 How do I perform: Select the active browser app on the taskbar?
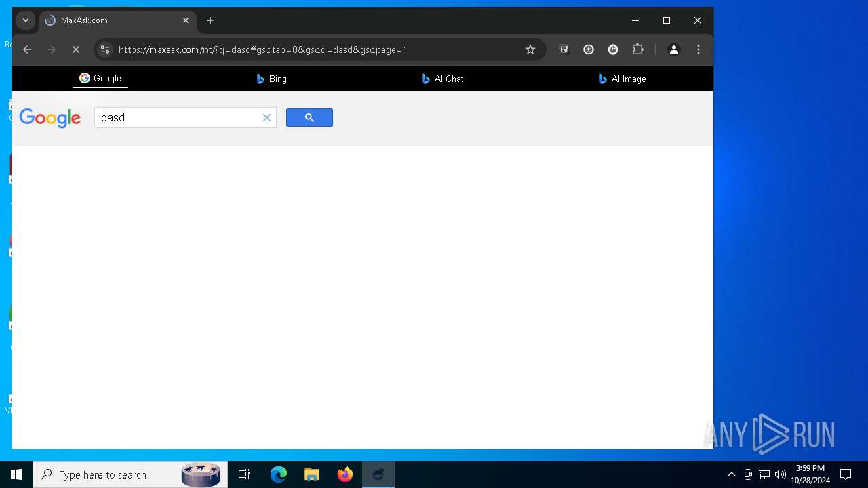[378, 474]
